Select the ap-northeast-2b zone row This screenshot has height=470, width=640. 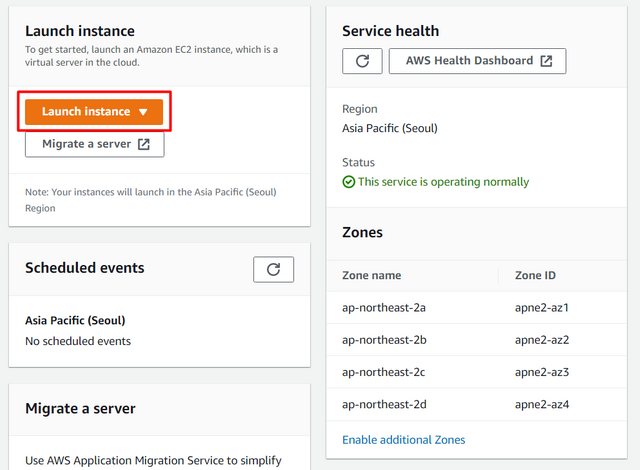(x=477, y=340)
